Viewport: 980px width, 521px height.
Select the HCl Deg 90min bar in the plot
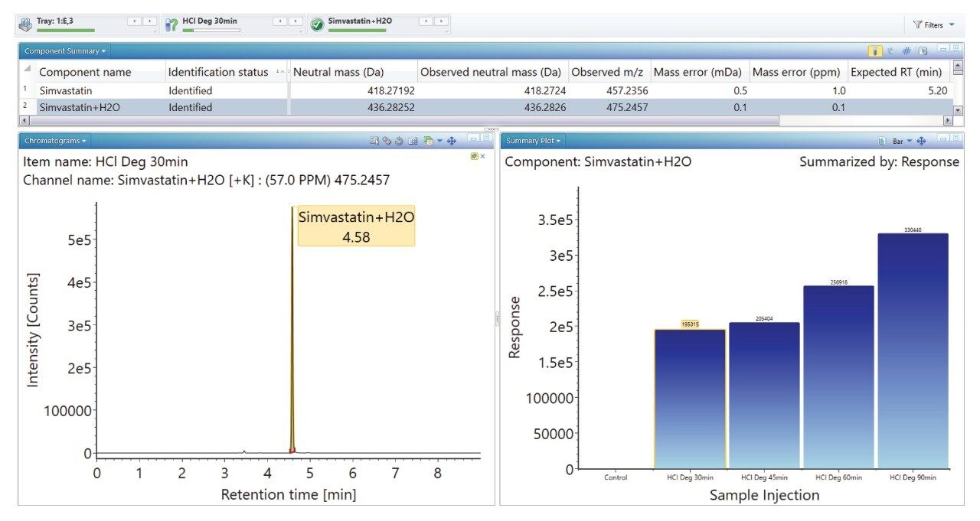[913, 350]
